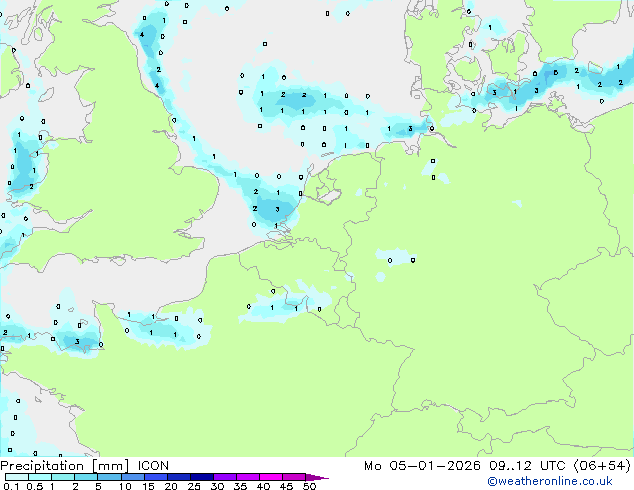The width and height of the screenshot is (634, 490).
Task: Click the '09..12 UTC' time text
Action: click(527, 466)
